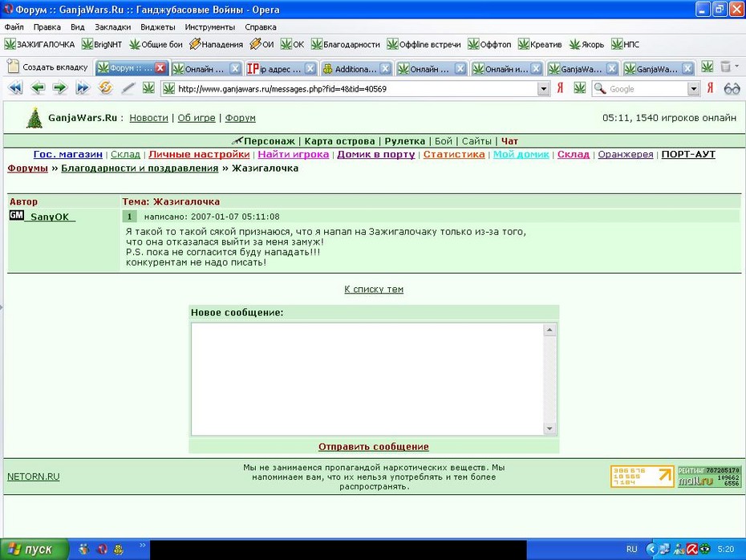This screenshot has height=560, width=746.
Task: Expand the Google search engine dropdown
Action: 694,89
